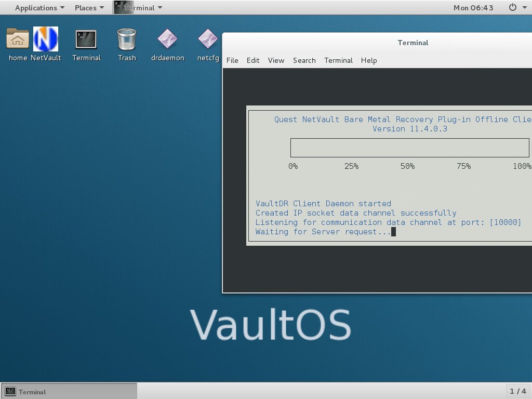This screenshot has width=532, height=399.
Task: Open the Edit menu in Terminal window
Action: tap(253, 60)
